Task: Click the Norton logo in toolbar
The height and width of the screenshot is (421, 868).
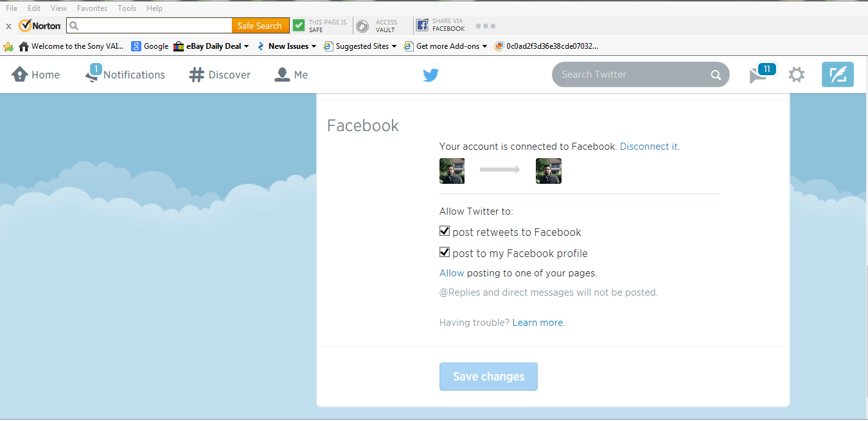Action: point(40,26)
